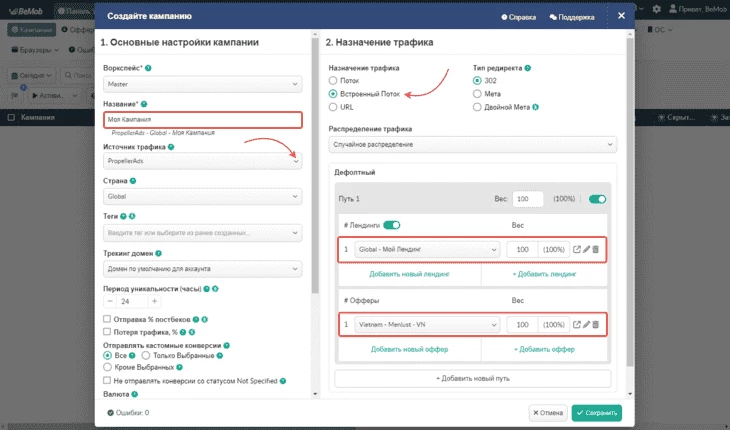Increase the uniqueness period value
This screenshot has height=430, width=730.
[x=155, y=302]
